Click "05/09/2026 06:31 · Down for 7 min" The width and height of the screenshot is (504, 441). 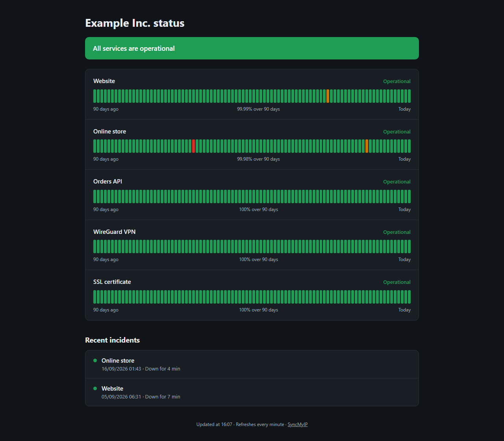tap(141, 397)
